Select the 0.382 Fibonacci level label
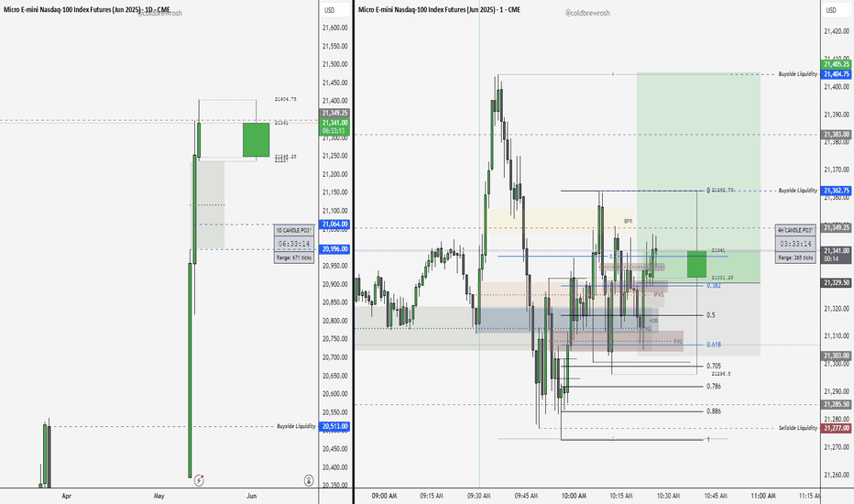854x504 pixels. point(714,286)
